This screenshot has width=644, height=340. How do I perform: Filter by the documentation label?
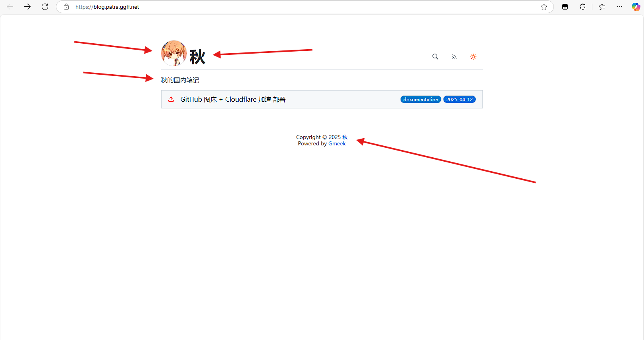pyautogui.click(x=420, y=100)
